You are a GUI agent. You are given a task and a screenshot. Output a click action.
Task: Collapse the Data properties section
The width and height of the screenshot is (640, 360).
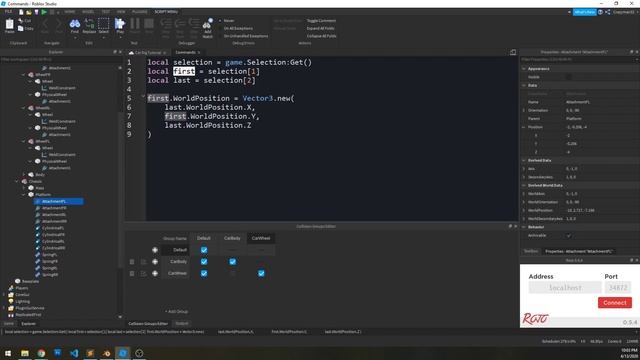point(524,86)
